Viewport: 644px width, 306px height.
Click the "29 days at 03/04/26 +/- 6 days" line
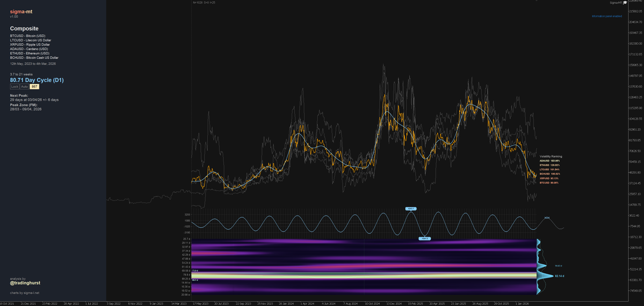coord(34,100)
